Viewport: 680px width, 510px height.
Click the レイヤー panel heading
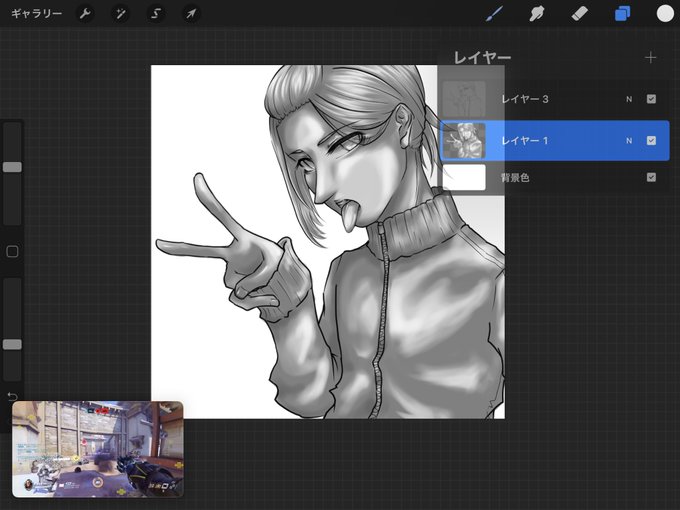tap(482, 58)
